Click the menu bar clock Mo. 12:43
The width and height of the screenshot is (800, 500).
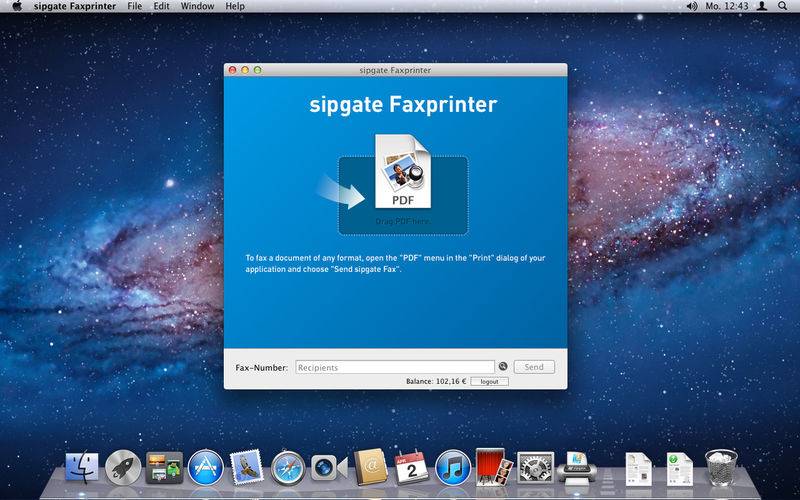point(727,6)
